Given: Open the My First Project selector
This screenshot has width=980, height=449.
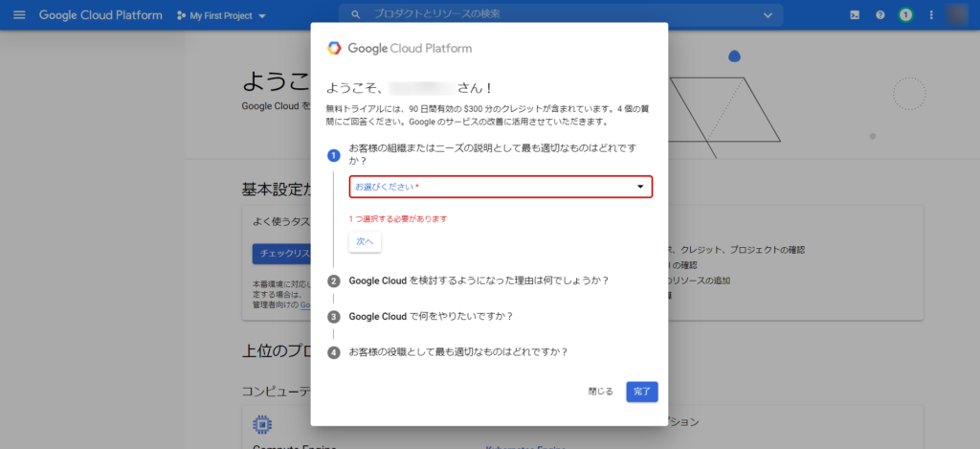Looking at the screenshot, I should tap(221, 15).
